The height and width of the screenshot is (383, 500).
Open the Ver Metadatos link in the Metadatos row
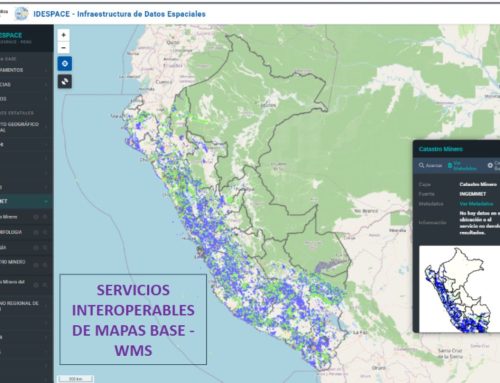[x=476, y=204]
